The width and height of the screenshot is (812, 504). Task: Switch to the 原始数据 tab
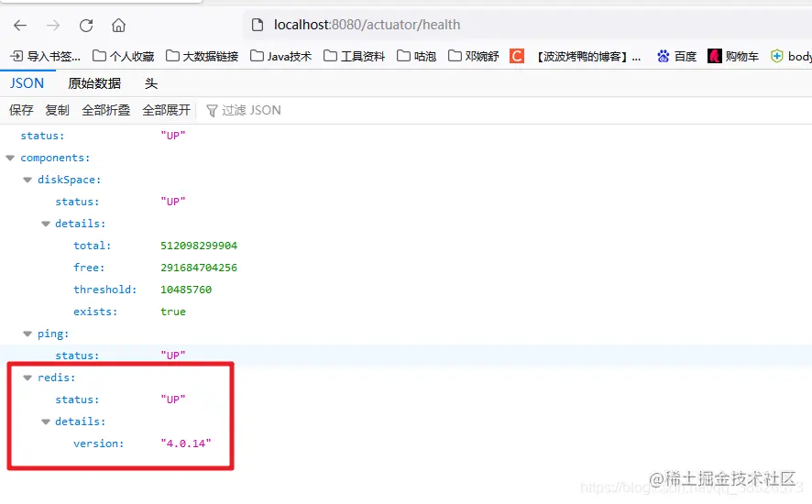(x=94, y=82)
